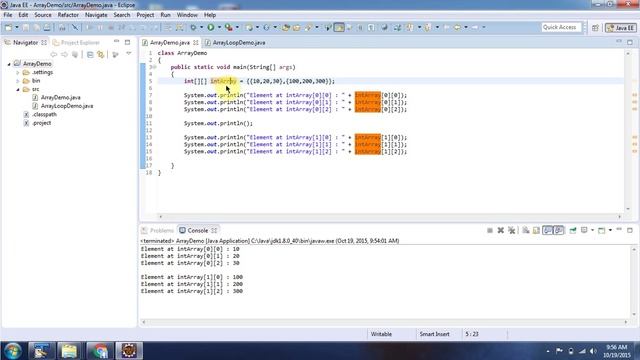Maximize the editor area

click(x=630, y=42)
